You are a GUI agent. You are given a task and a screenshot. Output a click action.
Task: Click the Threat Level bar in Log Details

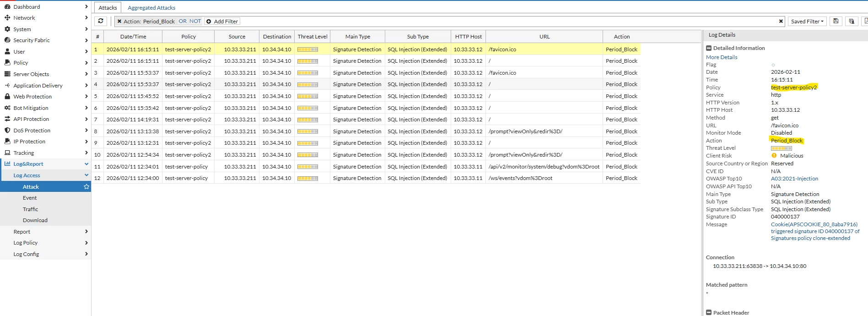(x=781, y=148)
